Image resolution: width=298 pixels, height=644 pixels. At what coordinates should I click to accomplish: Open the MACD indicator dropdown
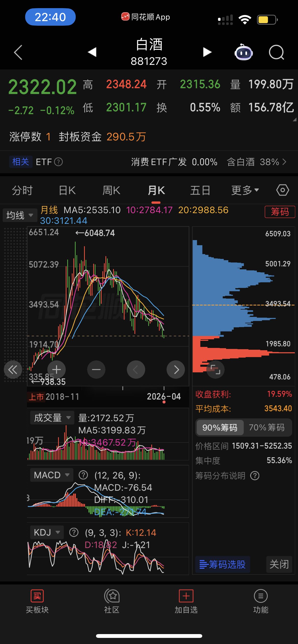click(x=51, y=475)
